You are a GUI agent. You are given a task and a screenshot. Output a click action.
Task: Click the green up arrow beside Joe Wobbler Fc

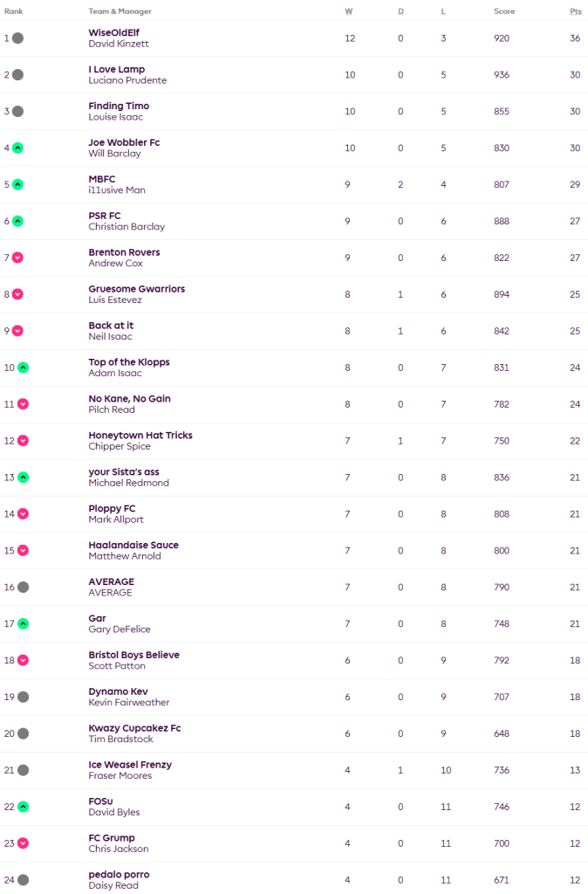[x=17, y=148]
